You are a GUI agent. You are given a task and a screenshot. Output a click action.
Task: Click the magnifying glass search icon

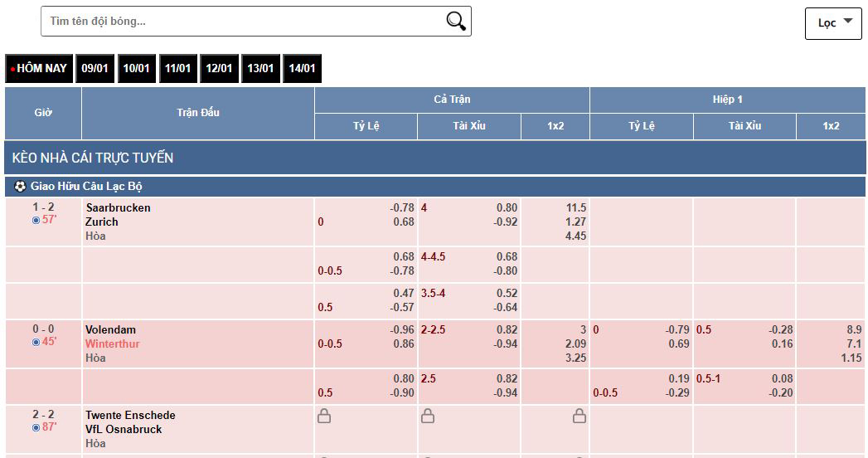[x=456, y=22]
